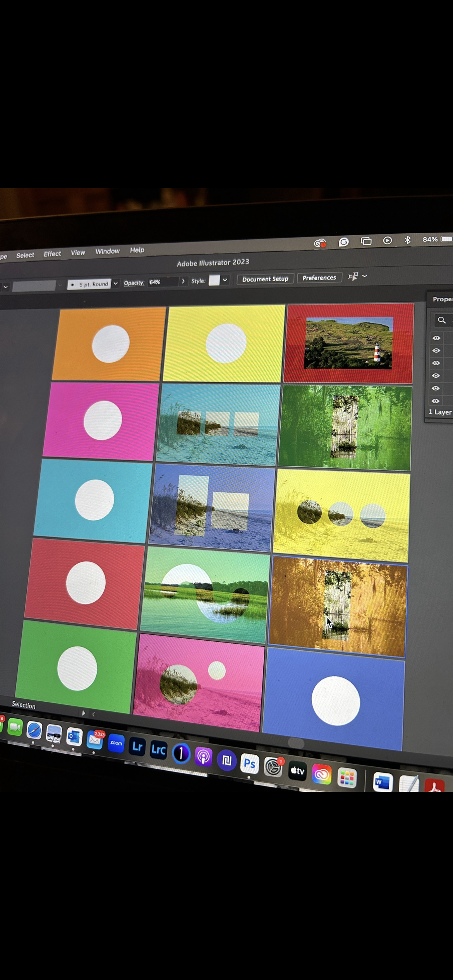Viewport: 453px width, 980px height.
Task: Select the green swamp artboard
Action: 345,428
